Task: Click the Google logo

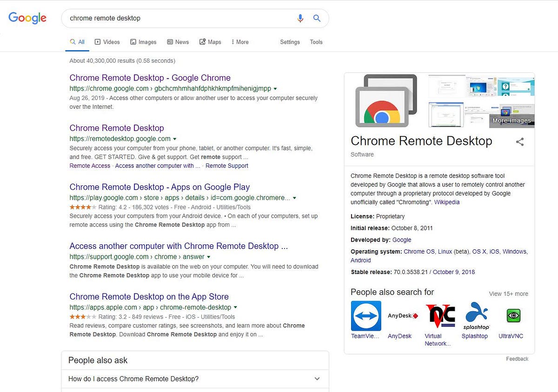Action: click(27, 18)
